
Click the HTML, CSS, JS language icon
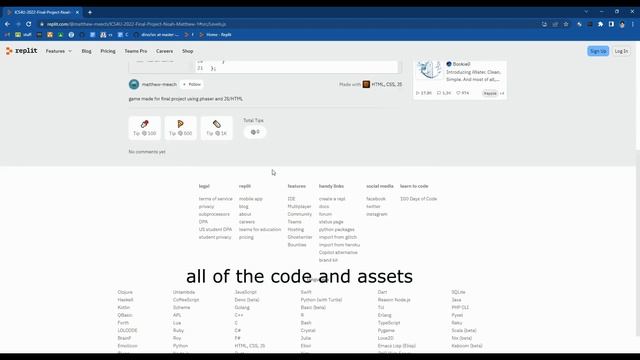point(366,84)
